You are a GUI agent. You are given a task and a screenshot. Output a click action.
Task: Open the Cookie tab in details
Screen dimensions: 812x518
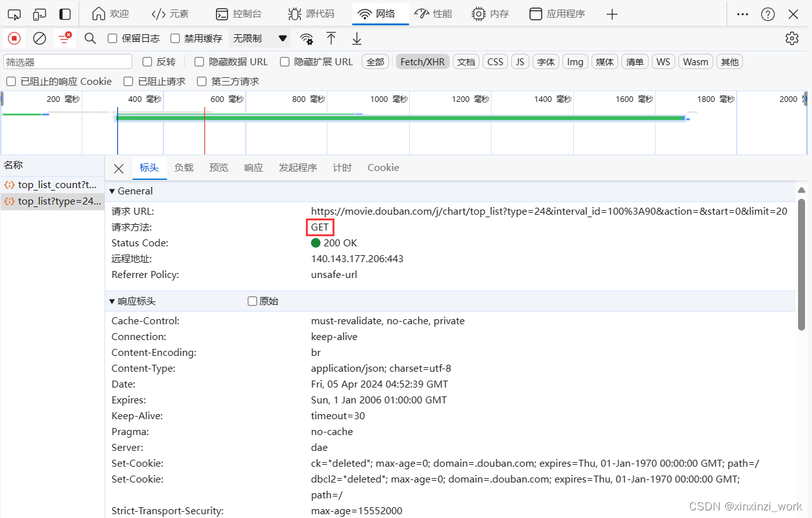[x=383, y=168]
